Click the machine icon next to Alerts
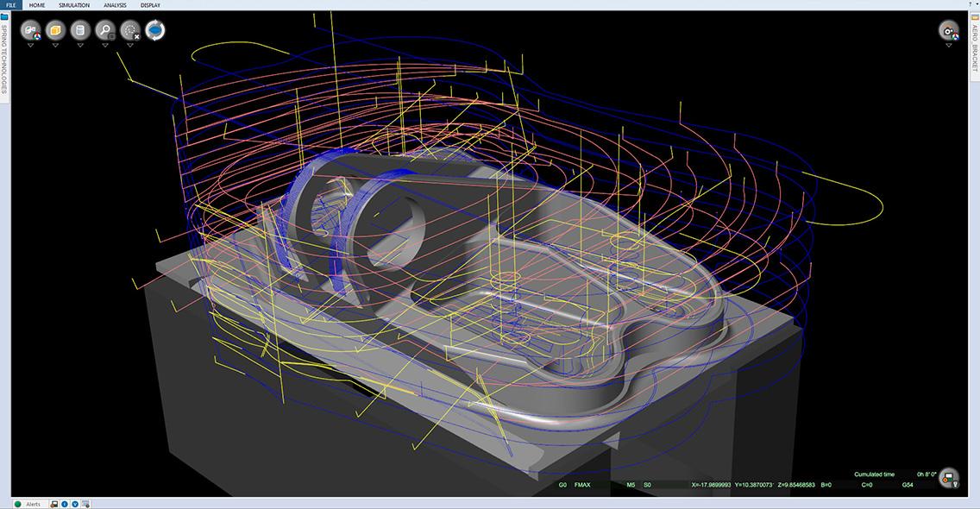 click(53, 504)
